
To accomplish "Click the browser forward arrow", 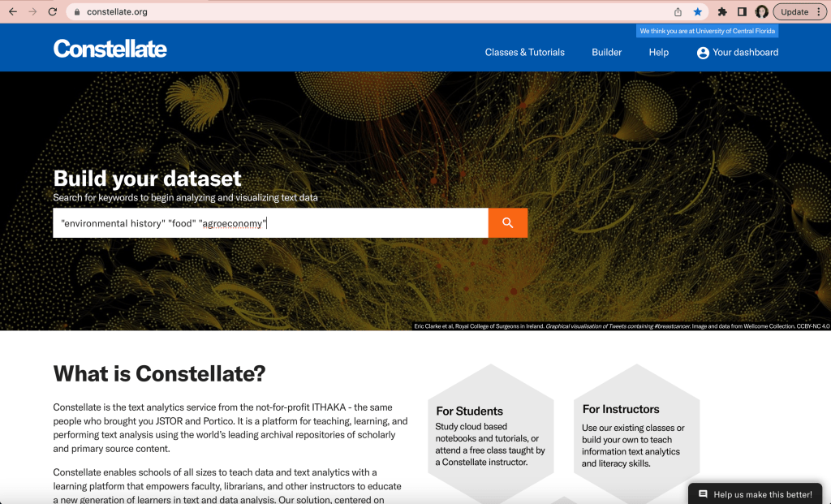I will point(32,12).
